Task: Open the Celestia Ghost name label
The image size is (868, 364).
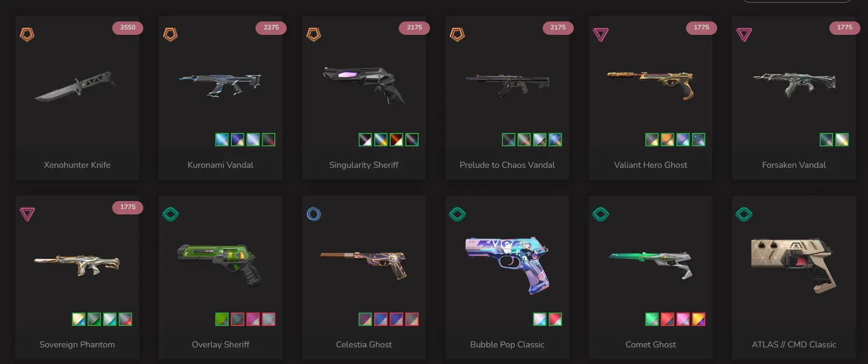Action: pyautogui.click(x=364, y=344)
